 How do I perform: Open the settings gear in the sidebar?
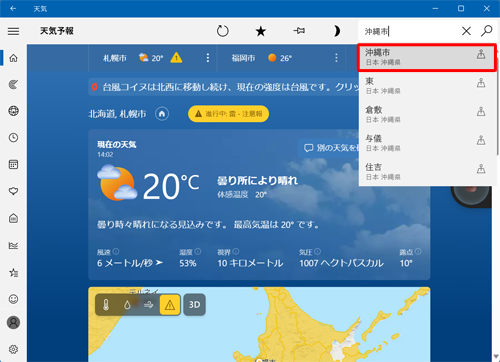13,349
